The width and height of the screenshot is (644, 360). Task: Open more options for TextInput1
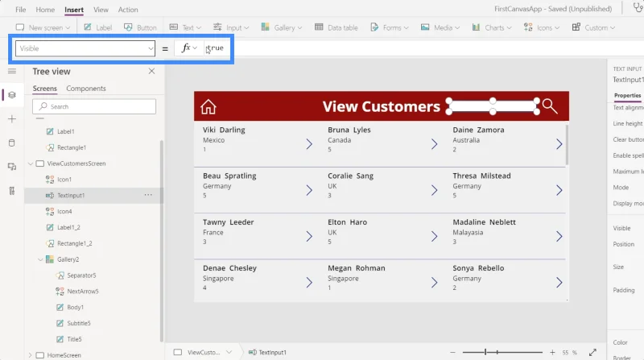tap(148, 195)
